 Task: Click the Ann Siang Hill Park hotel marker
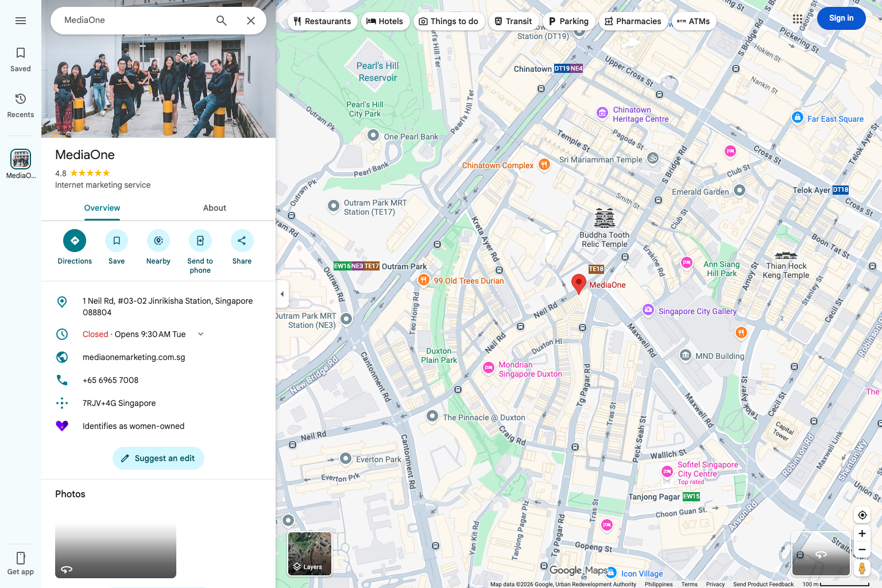(x=687, y=262)
